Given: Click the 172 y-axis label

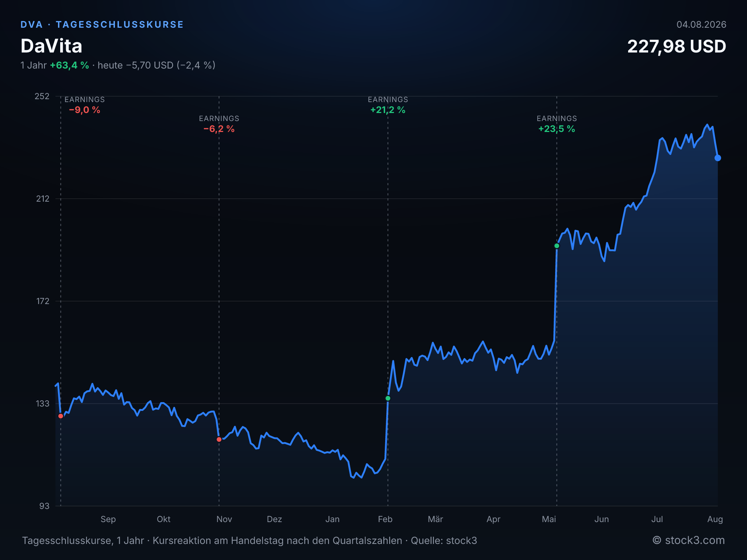Looking at the screenshot, I should (42, 301).
